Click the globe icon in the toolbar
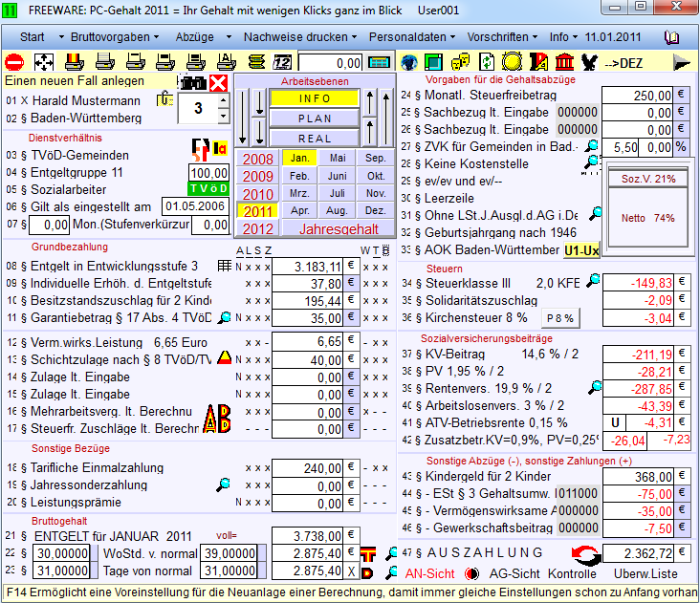The height and width of the screenshot is (603, 700). [x=409, y=62]
